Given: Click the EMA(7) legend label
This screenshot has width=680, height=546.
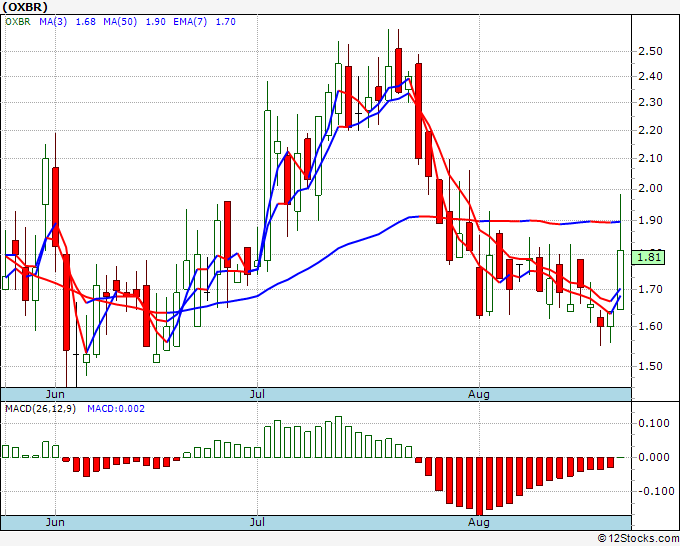Looking at the screenshot, I should pos(190,22).
